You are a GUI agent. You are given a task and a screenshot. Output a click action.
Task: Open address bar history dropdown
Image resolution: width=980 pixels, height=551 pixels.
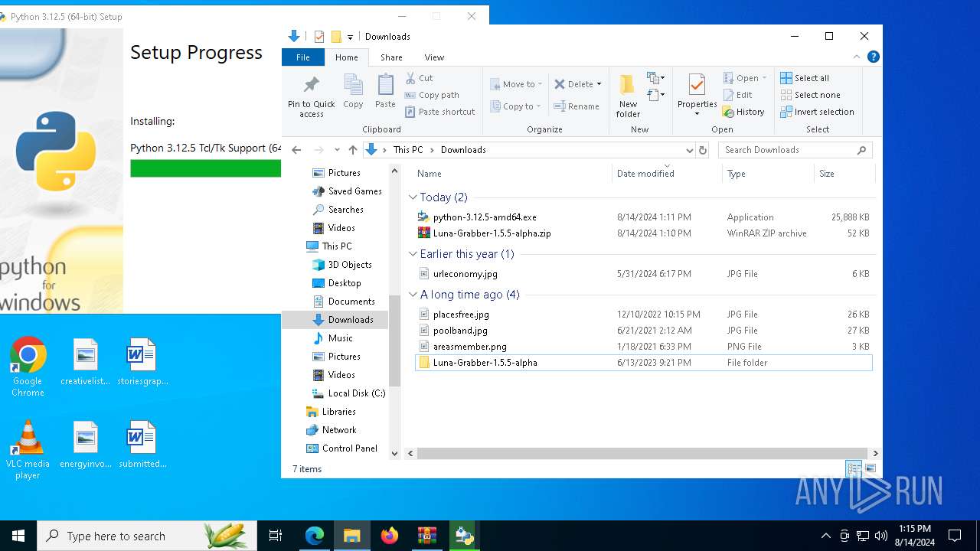pos(689,150)
